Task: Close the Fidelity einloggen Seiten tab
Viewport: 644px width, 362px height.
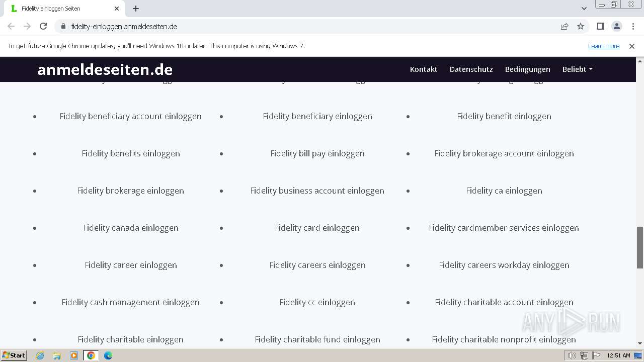Action: (x=117, y=9)
